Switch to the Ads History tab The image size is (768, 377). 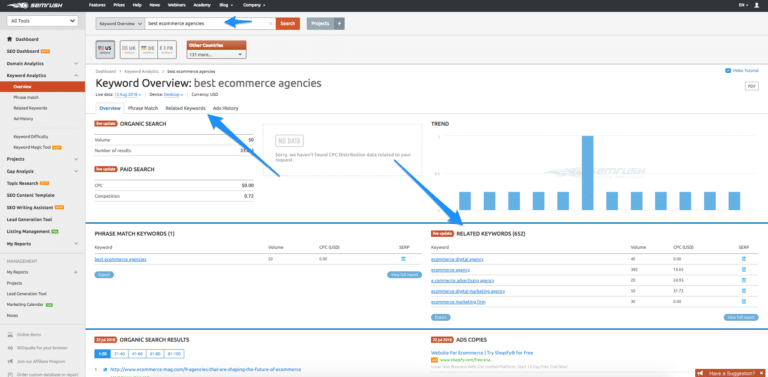tap(225, 108)
